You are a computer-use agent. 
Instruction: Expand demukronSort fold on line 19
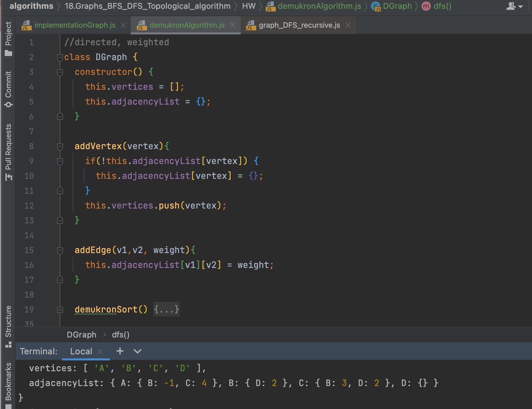[60, 309]
